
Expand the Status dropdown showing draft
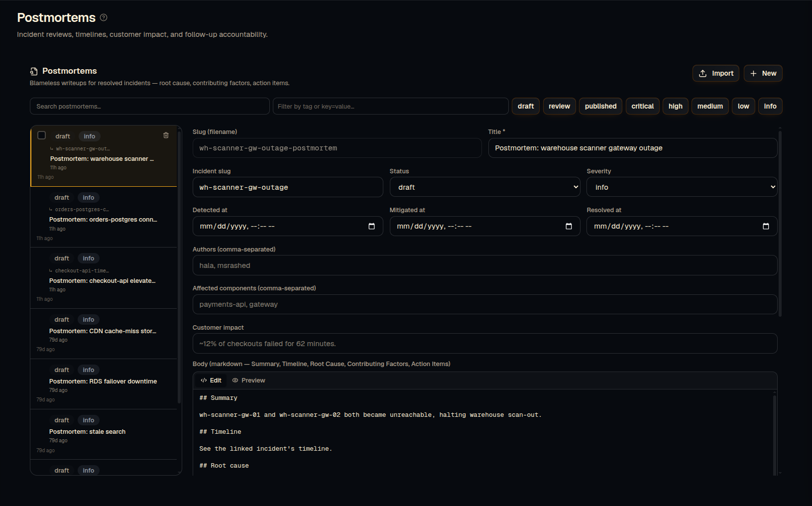pyautogui.click(x=486, y=187)
